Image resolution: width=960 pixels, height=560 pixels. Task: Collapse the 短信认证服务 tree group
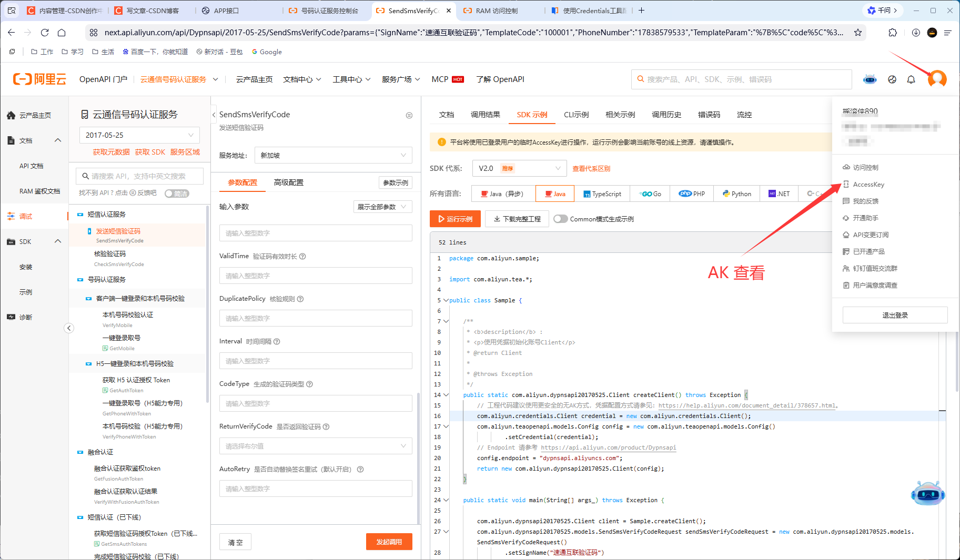80,215
